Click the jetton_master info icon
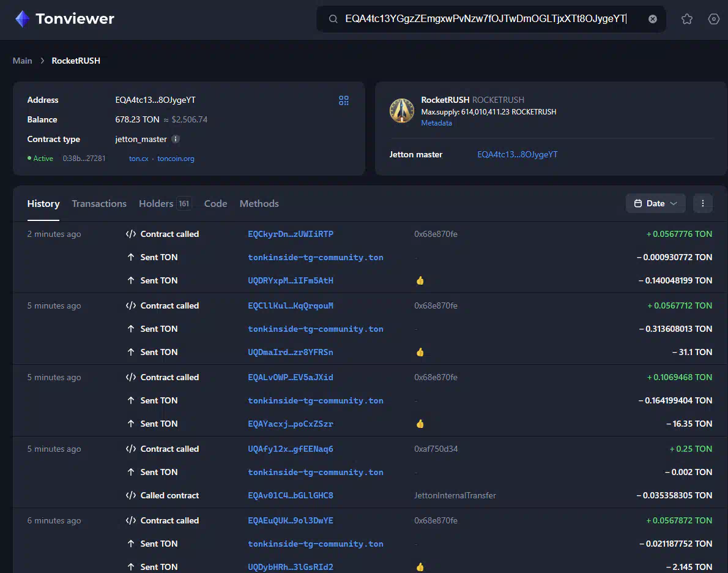 click(176, 139)
